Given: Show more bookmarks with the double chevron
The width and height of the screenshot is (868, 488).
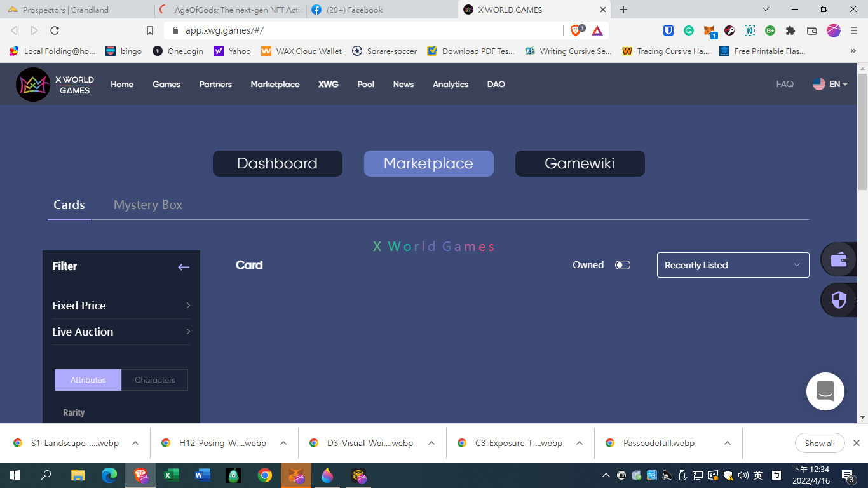Looking at the screenshot, I should [853, 51].
